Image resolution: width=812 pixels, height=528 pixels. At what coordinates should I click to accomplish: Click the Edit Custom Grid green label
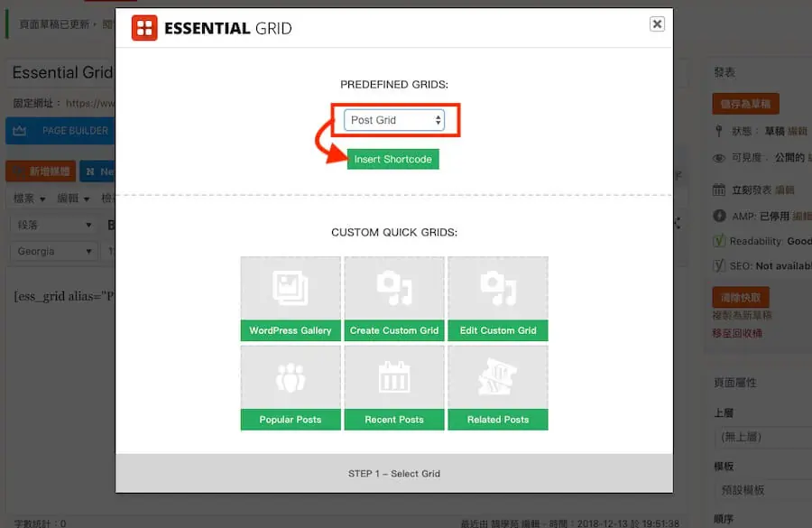point(498,330)
